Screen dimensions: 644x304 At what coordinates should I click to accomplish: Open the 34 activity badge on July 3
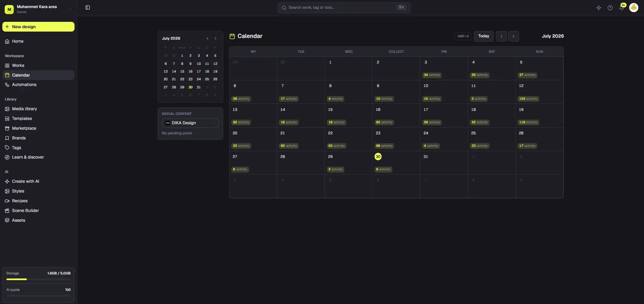click(x=432, y=75)
